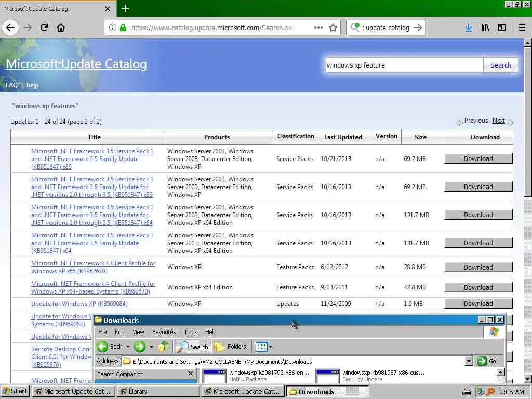Sort results by Title column
This screenshot has width=532, height=399.
94,137
